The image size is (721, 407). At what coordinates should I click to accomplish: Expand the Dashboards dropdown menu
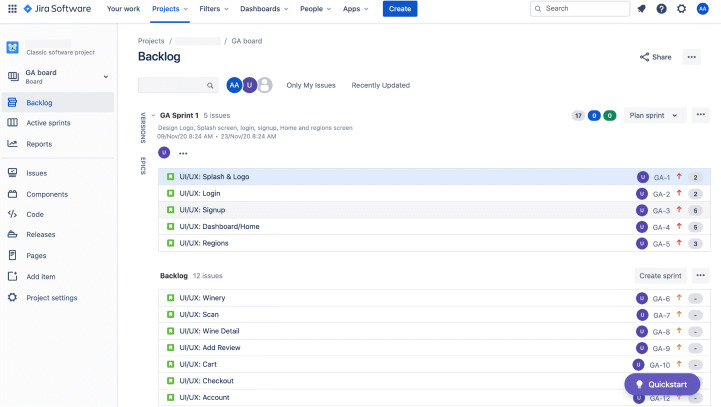[x=264, y=9]
